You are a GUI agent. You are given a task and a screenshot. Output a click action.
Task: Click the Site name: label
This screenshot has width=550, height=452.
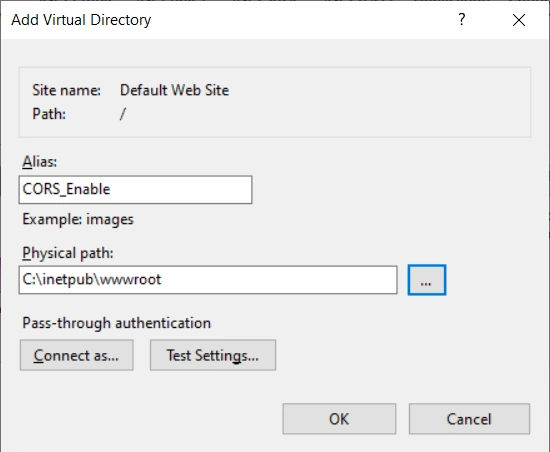click(x=66, y=90)
